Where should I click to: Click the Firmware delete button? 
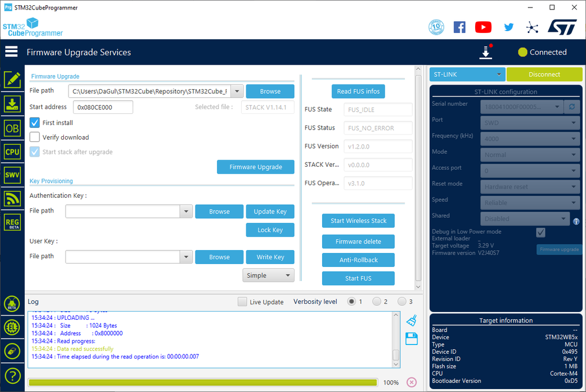point(358,242)
